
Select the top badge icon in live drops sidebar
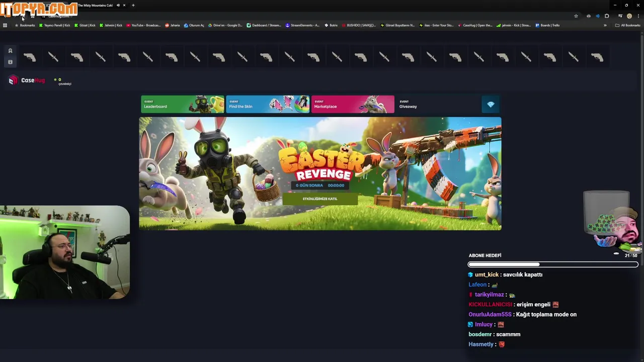(x=10, y=51)
